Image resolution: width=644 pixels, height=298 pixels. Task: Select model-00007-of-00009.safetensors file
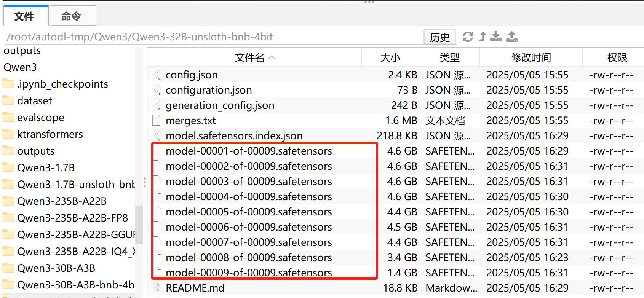click(x=249, y=242)
